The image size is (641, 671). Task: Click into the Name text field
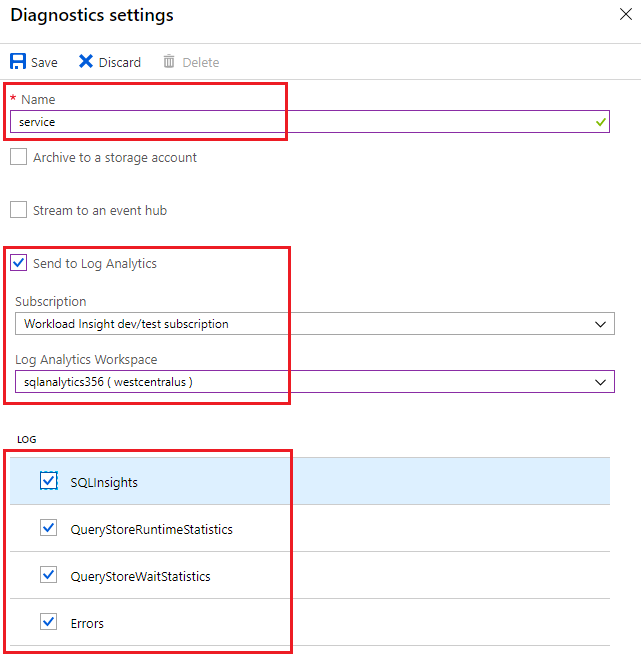tap(300, 122)
